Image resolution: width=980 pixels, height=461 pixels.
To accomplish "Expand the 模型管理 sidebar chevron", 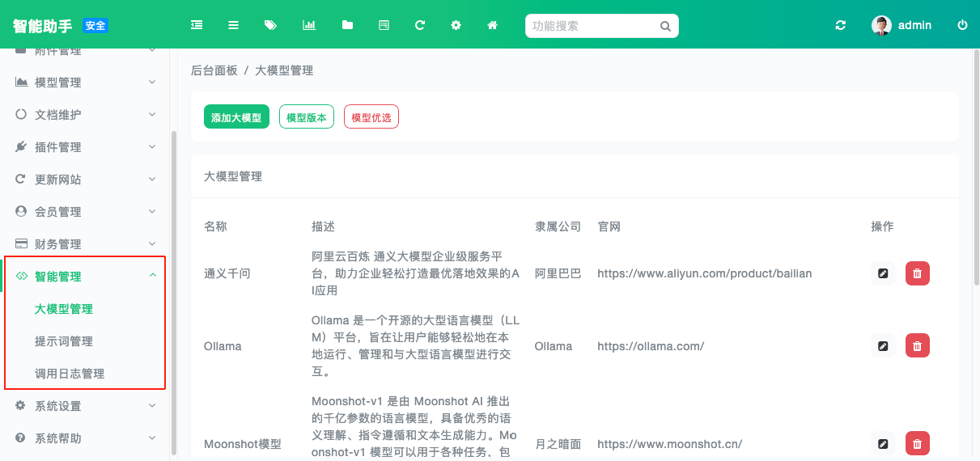I will (x=152, y=82).
